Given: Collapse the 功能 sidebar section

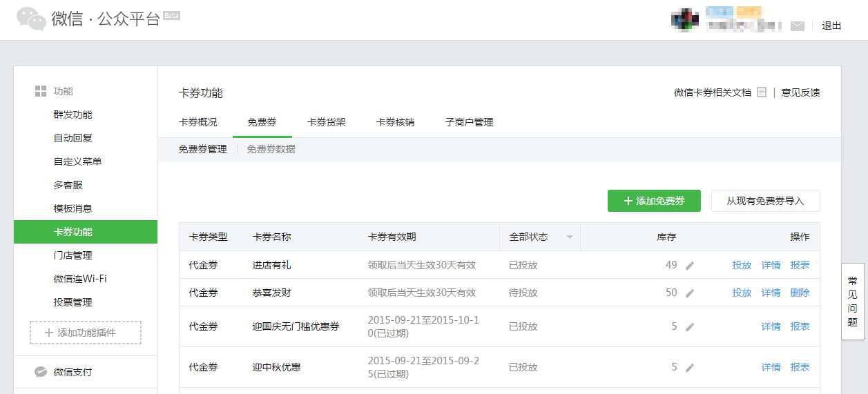Looking at the screenshot, I should tap(41, 91).
